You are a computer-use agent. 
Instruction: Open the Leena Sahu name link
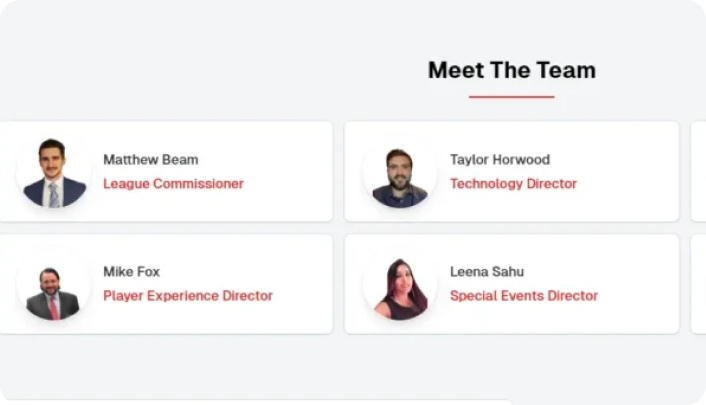487,271
